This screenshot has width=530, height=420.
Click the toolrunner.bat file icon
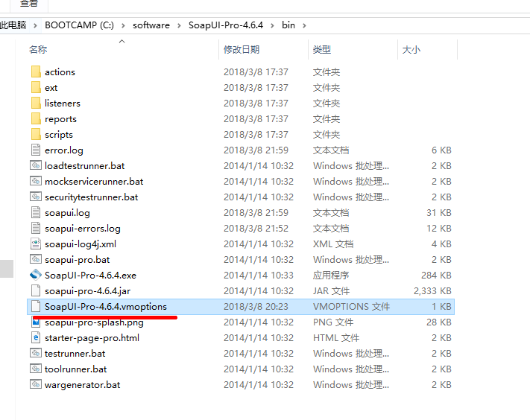(36, 369)
